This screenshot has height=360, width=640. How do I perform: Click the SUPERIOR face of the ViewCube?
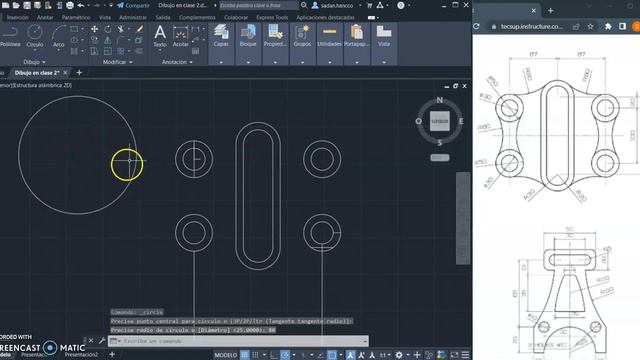pos(440,121)
